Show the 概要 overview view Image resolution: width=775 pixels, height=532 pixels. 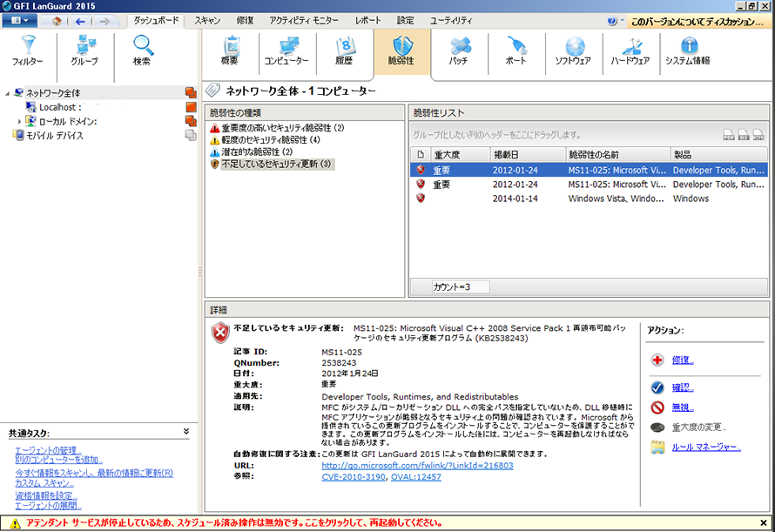pos(230,51)
